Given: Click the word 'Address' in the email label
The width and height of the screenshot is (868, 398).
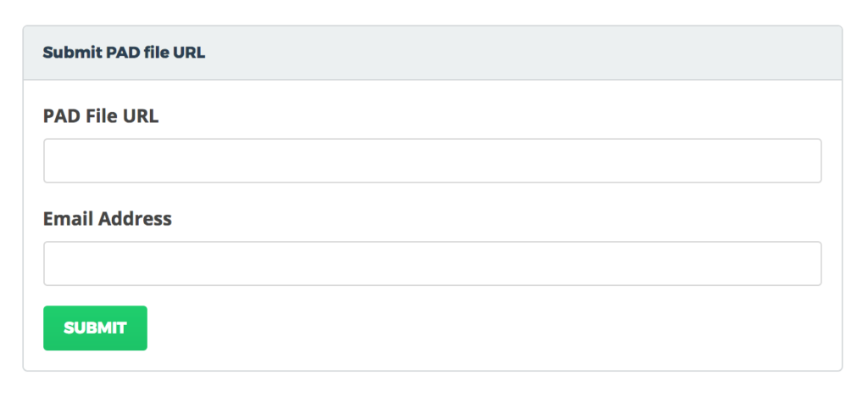Looking at the screenshot, I should 135,218.
